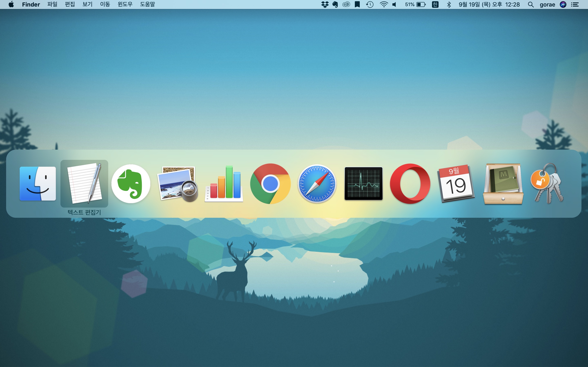The image size is (588, 367).
Task: Switch to the Safari compass icon
Action: pyautogui.click(x=317, y=183)
